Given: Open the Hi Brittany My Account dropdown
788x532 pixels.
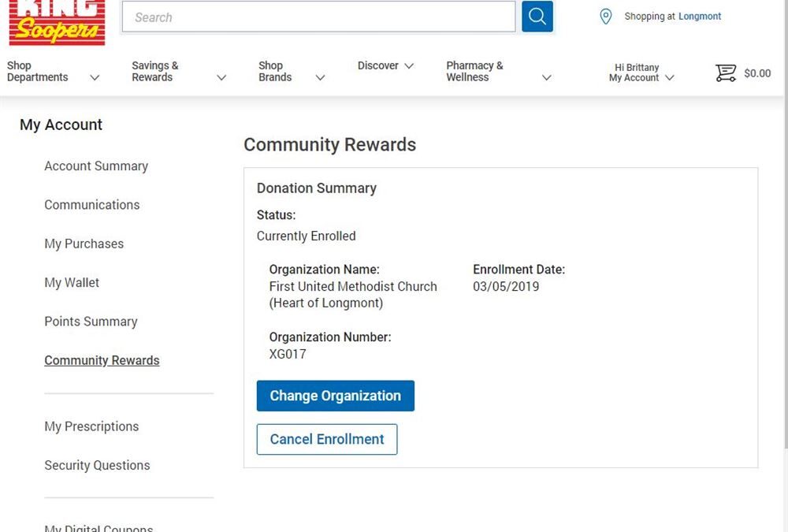Looking at the screenshot, I should click(641, 73).
